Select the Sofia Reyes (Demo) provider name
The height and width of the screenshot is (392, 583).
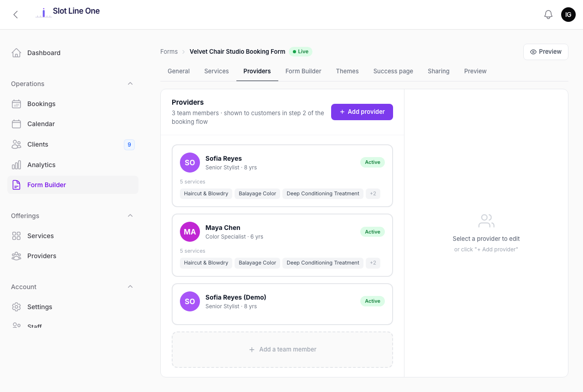pyautogui.click(x=236, y=297)
